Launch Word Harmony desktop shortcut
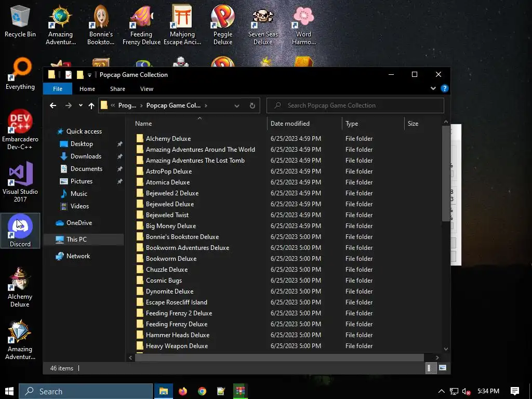The width and height of the screenshot is (532, 399). pos(303,25)
